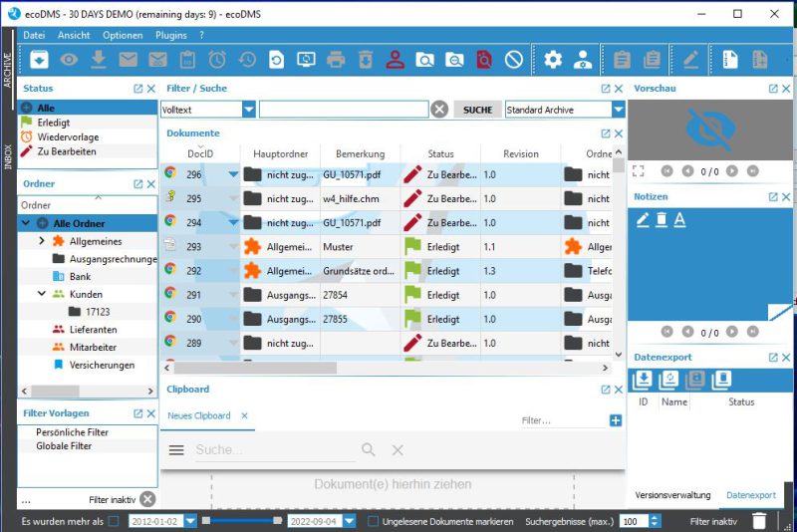Click the download document toolbar icon
Screen dimensions: 797x532
tap(99, 60)
